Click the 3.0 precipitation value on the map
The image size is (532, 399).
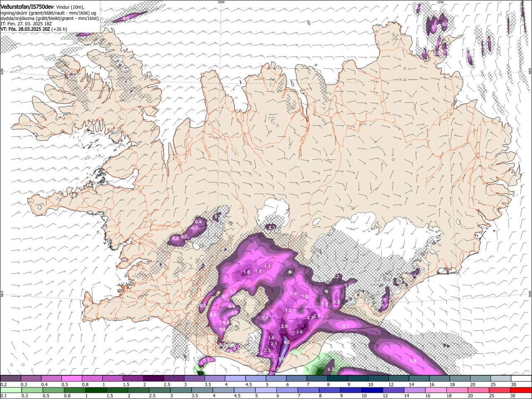coord(299,332)
